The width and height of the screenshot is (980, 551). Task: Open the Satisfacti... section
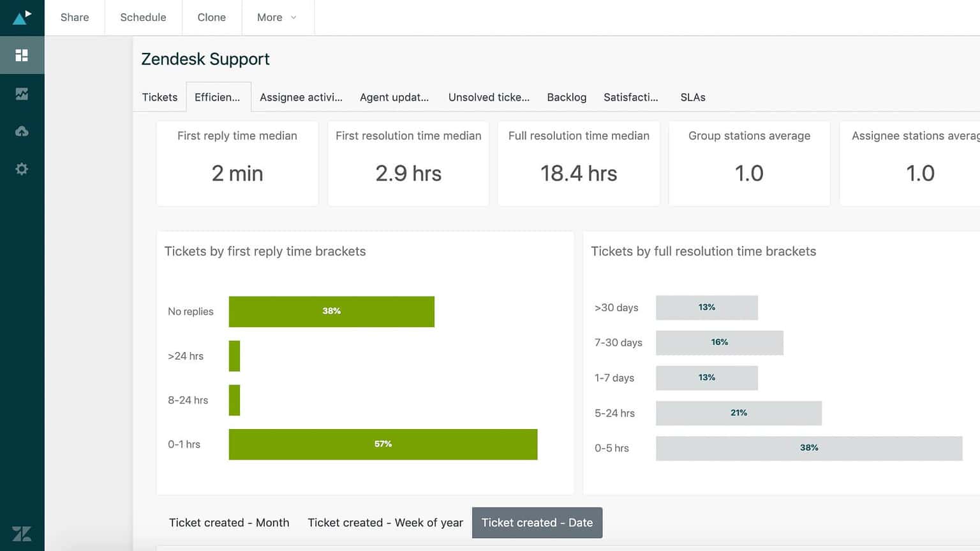click(631, 97)
